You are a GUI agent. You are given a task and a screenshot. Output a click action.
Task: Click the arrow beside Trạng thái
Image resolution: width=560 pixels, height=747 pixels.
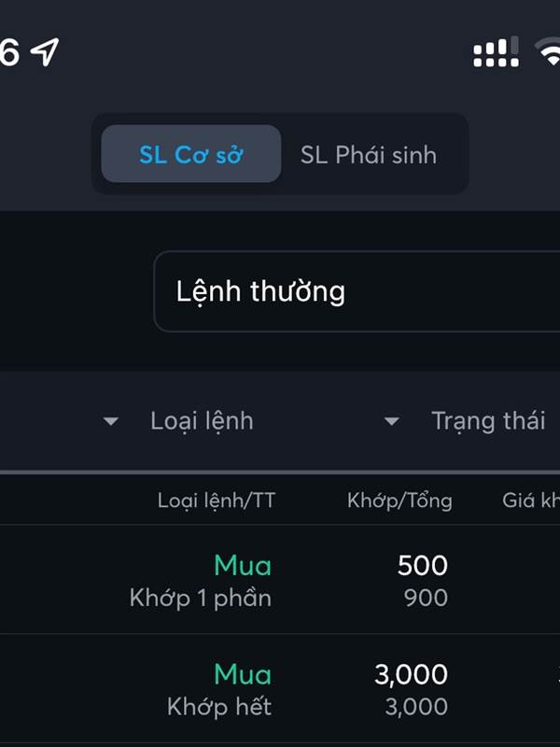pos(391,421)
